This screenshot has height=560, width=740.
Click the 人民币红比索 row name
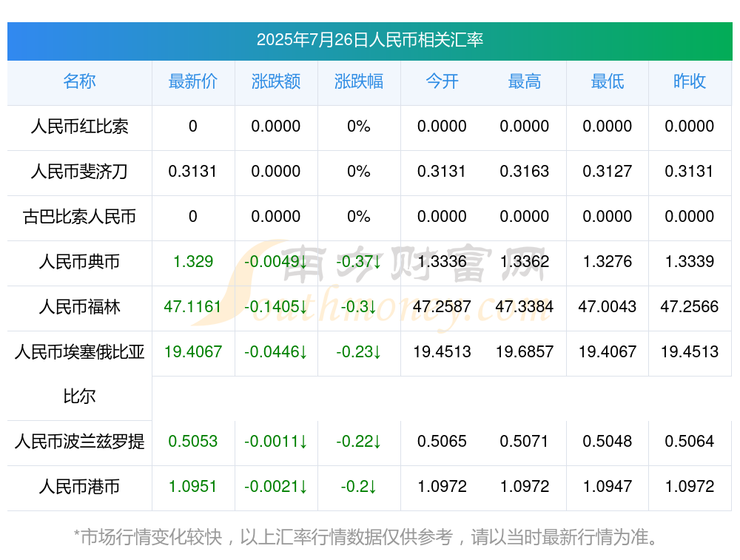click(79, 126)
